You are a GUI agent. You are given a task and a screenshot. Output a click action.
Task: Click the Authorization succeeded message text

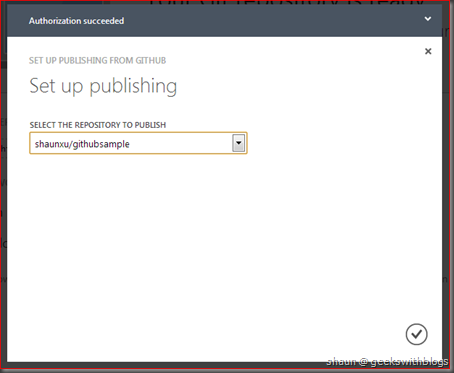[76, 21]
